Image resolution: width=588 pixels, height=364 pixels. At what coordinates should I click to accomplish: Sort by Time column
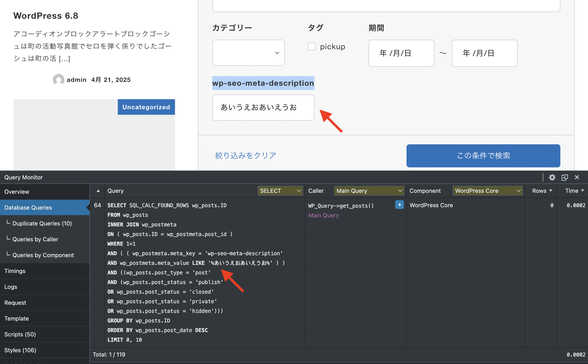(575, 191)
